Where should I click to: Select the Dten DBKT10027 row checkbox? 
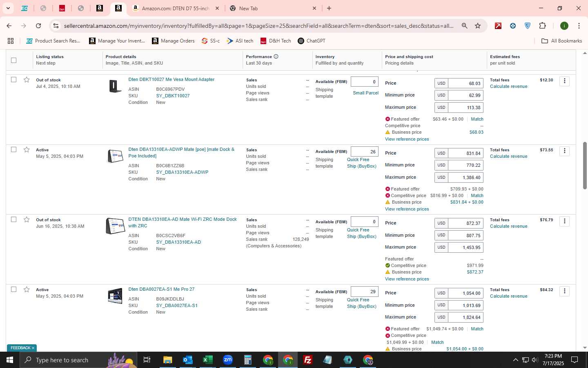coord(13,80)
